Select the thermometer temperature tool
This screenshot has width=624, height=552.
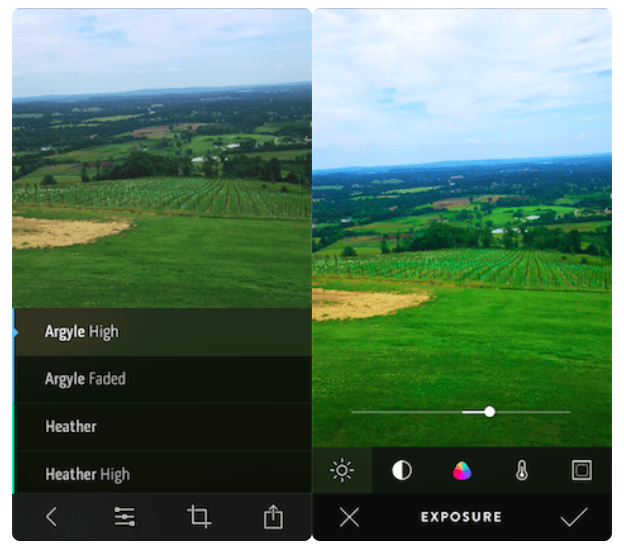[522, 470]
